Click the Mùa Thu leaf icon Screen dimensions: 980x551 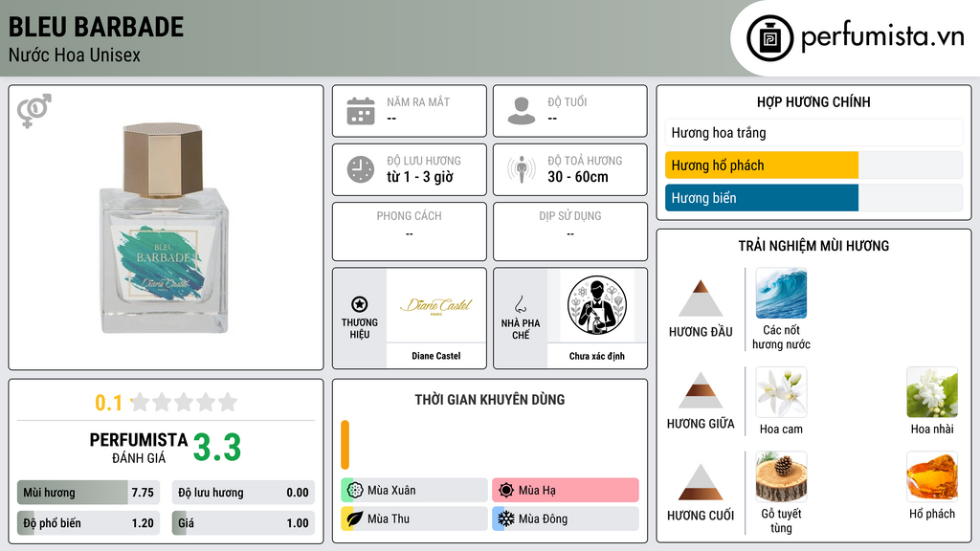pyautogui.click(x=355, y=518)
